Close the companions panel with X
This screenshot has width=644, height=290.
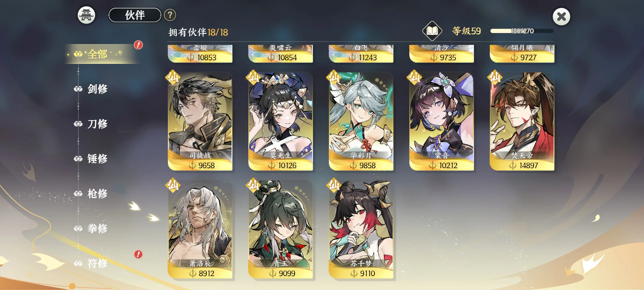[x=561, y=17]
